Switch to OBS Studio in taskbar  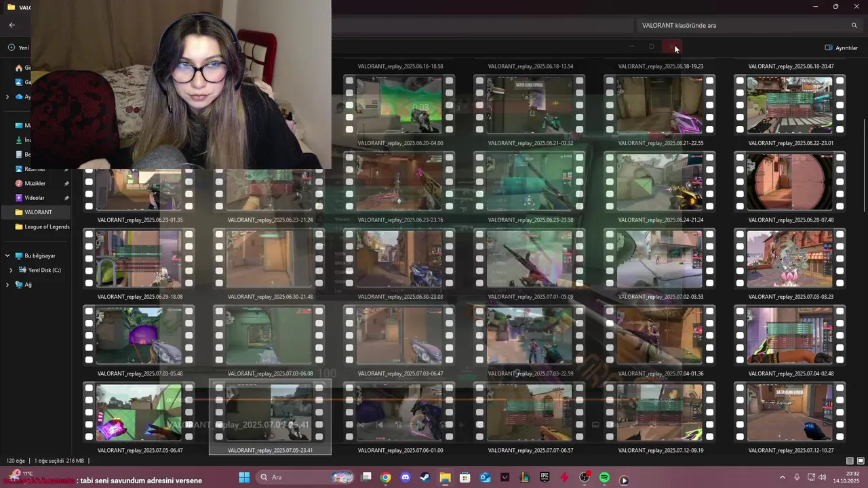coord(585,477)
